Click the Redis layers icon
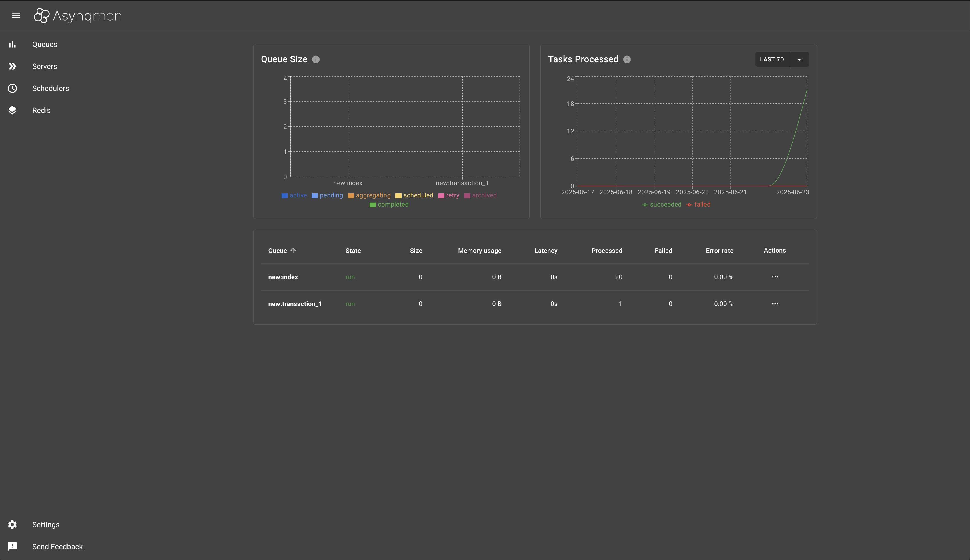 (12, 110)
